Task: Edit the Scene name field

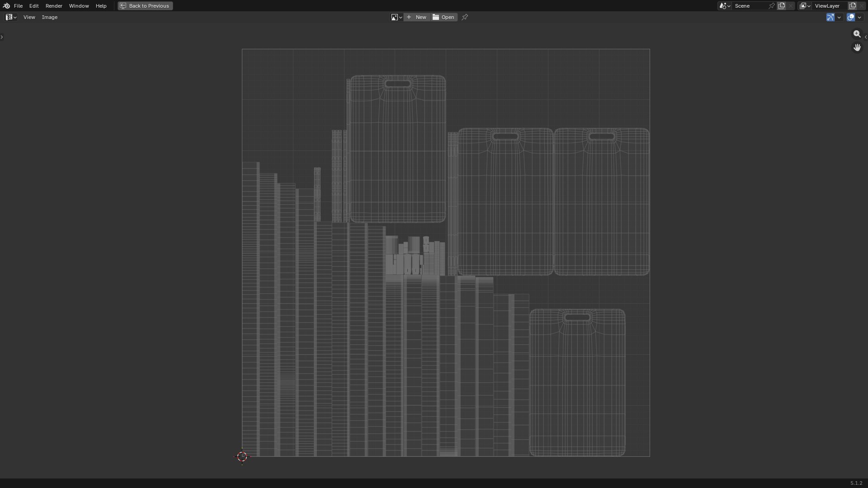Action: (x=750, y=6)
